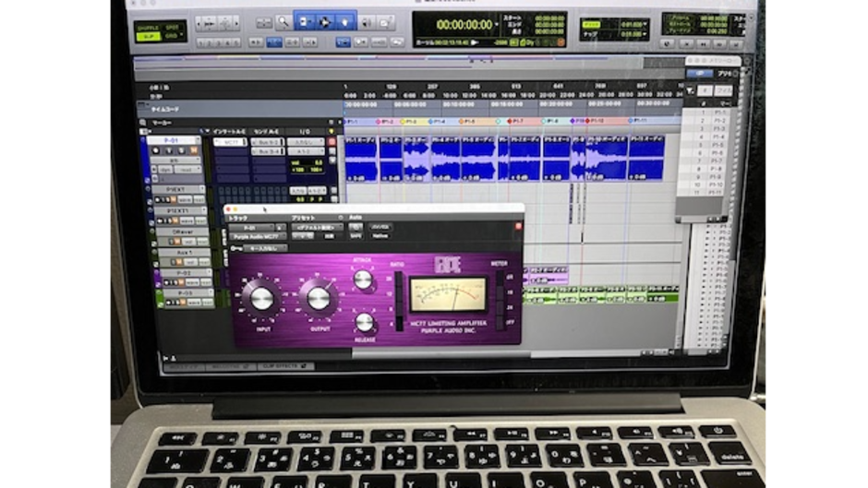868x488 pixels.
Task: Toggle Solo button on track P-01
Action: pyautogui.click(x=182, y=150)
